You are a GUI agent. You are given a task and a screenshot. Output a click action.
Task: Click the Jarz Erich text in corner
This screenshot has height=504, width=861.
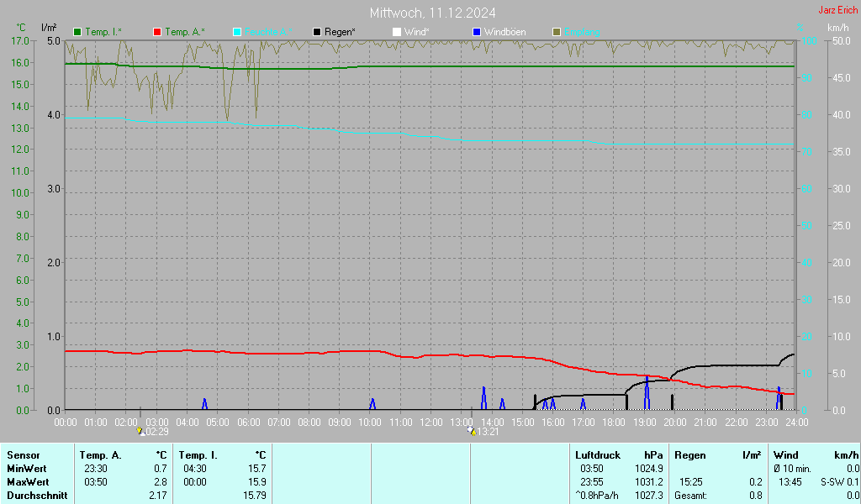pos(838,11)
